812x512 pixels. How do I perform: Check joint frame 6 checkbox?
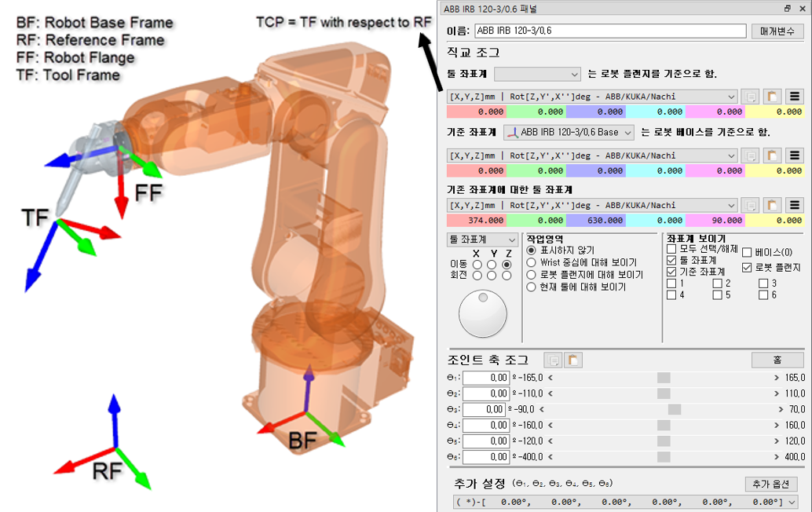pos(763,295)
